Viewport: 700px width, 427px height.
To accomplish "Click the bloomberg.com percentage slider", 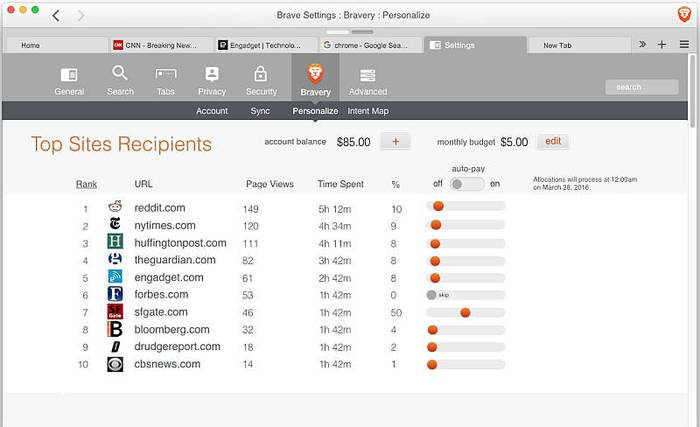I will pyautogui.click(x=465, y=330).
